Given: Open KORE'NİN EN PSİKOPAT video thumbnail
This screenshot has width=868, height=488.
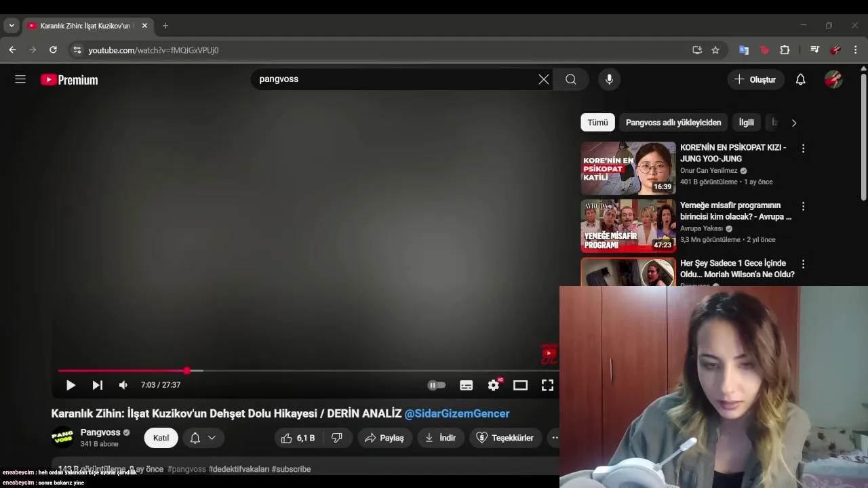Looking at the screenshot, I should (628, 168).
